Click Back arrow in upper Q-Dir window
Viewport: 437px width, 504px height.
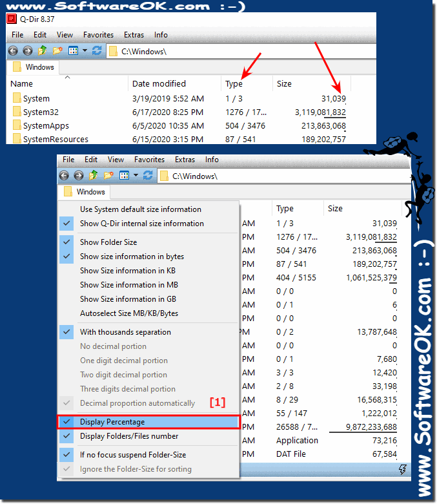coord(13,51)
